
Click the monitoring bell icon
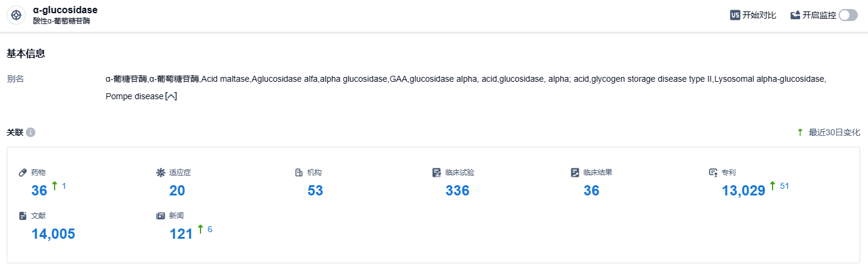click(x=795, y=16)
